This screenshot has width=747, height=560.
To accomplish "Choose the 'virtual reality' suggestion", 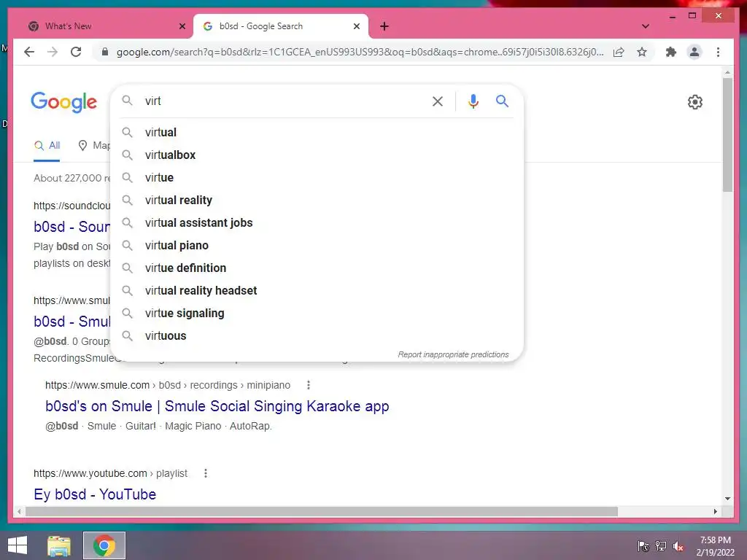I will tap(317, 200).
